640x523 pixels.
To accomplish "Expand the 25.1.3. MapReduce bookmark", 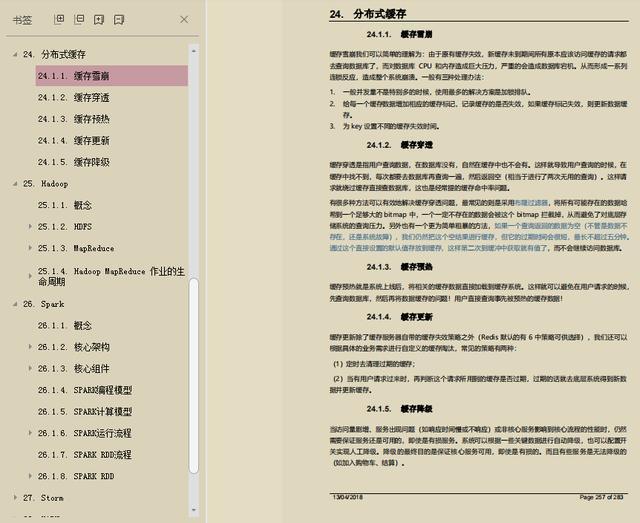I will point(30,248).
